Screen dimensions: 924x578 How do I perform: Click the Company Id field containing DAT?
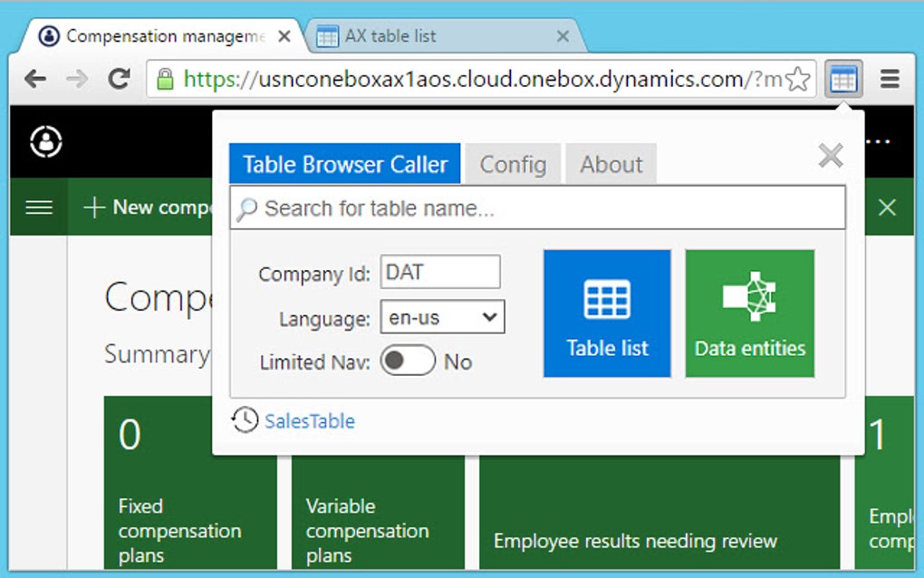440,272
